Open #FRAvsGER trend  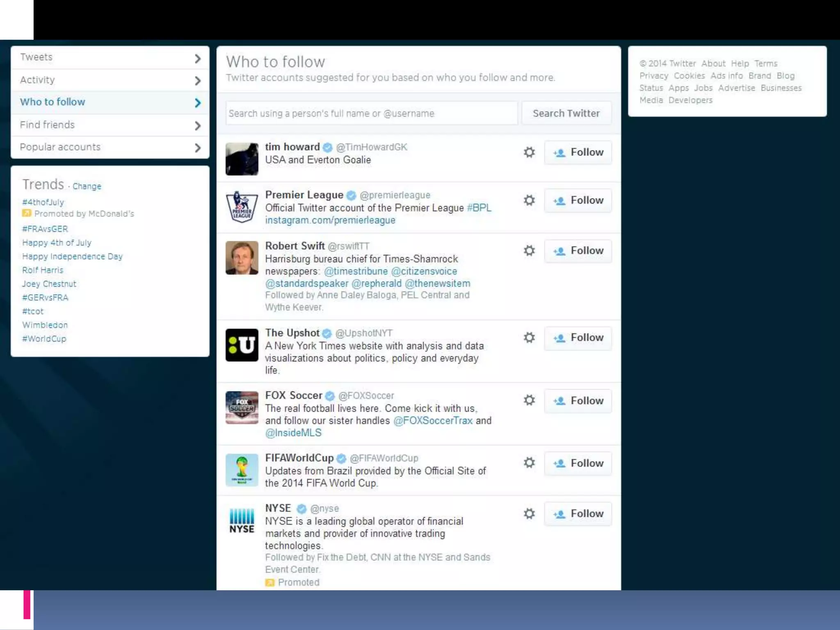tap(45, 229)
